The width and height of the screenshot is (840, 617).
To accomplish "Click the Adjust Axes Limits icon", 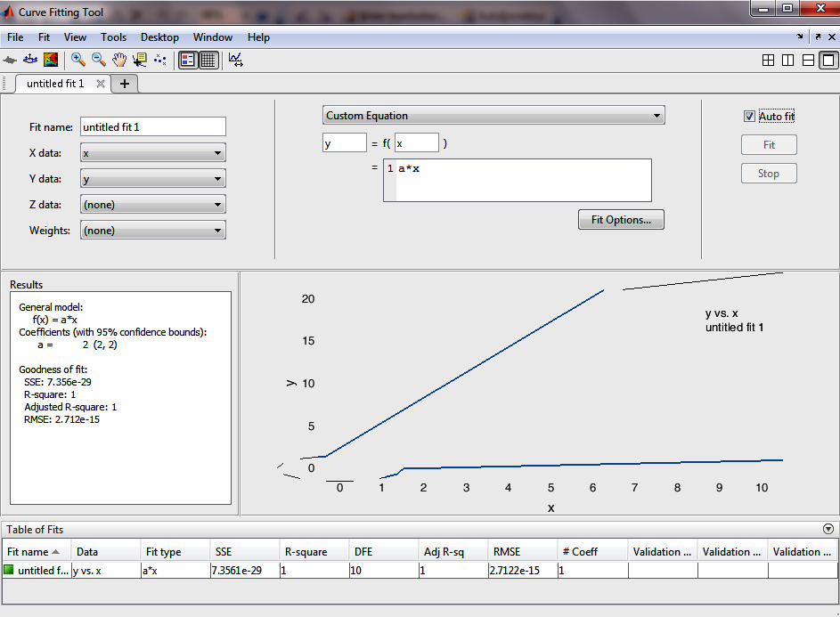I will (236, 60).
